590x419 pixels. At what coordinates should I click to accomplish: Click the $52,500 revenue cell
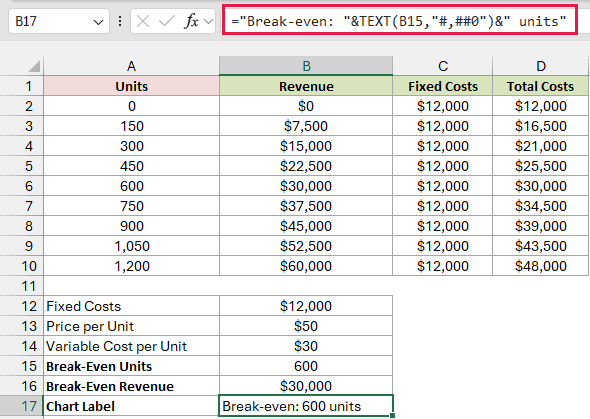[306, 246]
